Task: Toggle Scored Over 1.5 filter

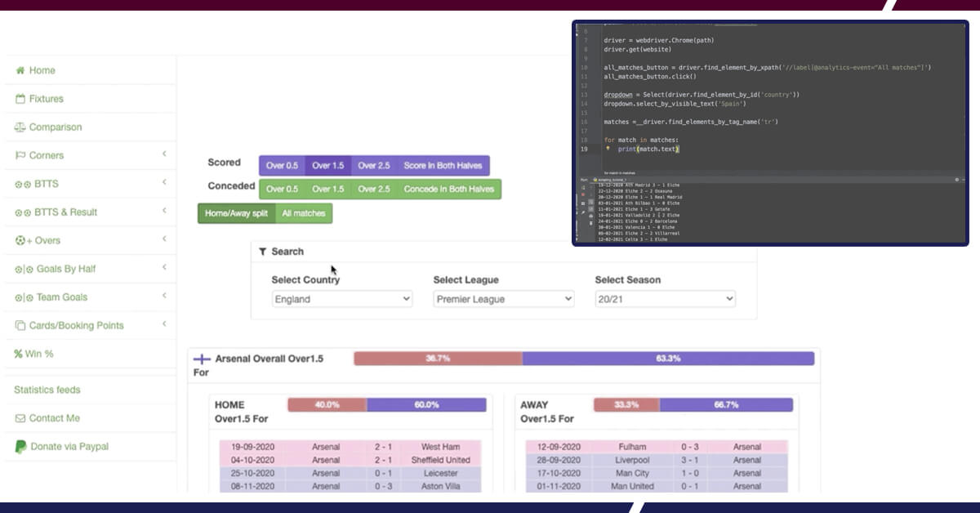Action: click(328, 166)
